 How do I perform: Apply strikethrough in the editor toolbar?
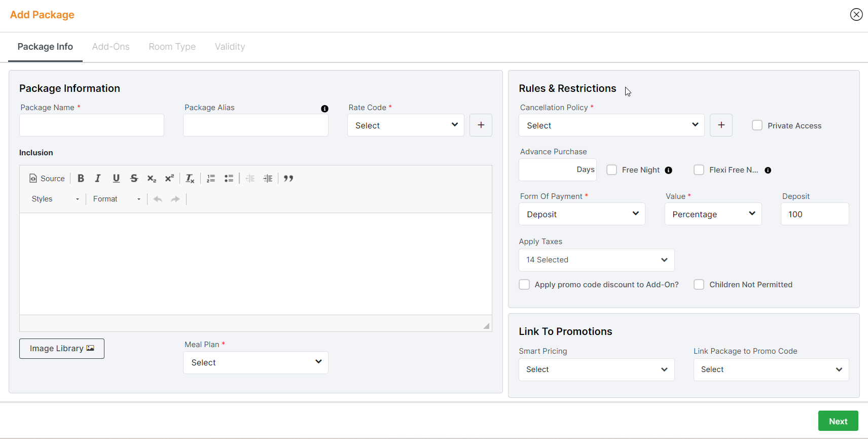pos(134,178)
